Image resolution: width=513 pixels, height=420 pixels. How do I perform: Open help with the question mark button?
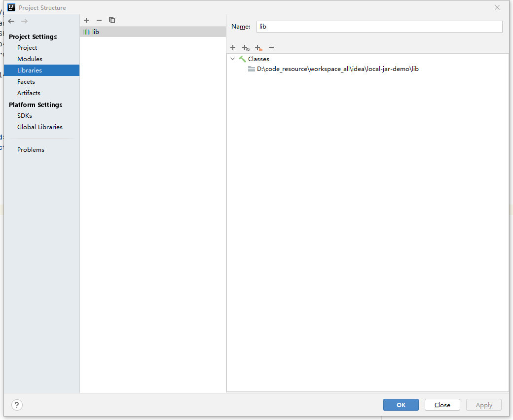(17, 405)
